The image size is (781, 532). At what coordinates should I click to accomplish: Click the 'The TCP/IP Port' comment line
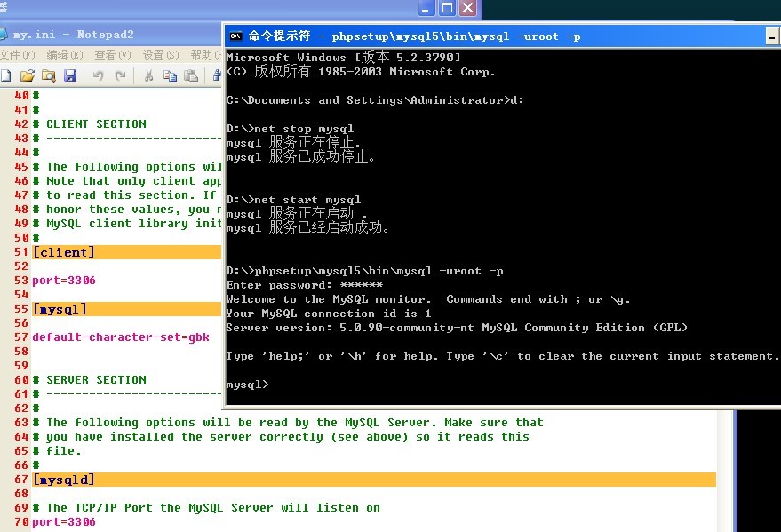pos(206,508)
